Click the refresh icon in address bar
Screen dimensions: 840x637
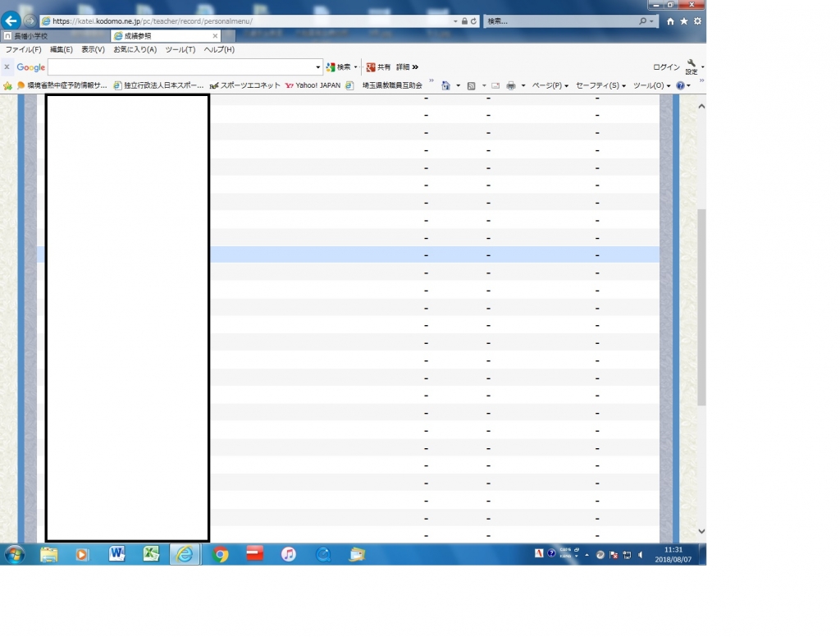473,21
